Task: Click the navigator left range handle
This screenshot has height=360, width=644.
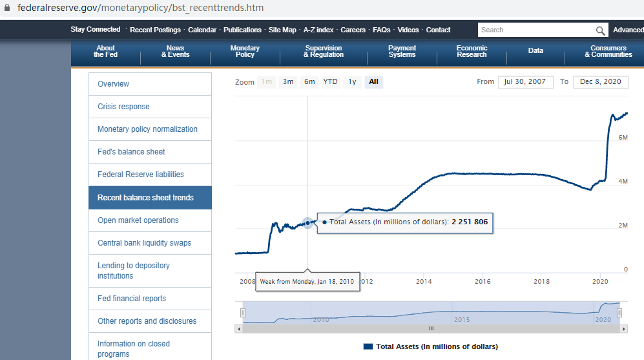Action: coord(243,313)
